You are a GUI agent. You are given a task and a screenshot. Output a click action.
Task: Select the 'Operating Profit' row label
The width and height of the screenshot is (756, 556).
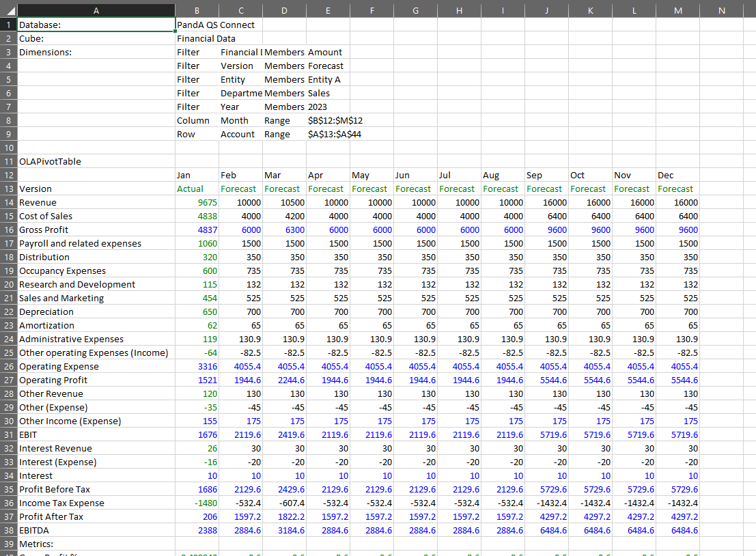point(53,380)
